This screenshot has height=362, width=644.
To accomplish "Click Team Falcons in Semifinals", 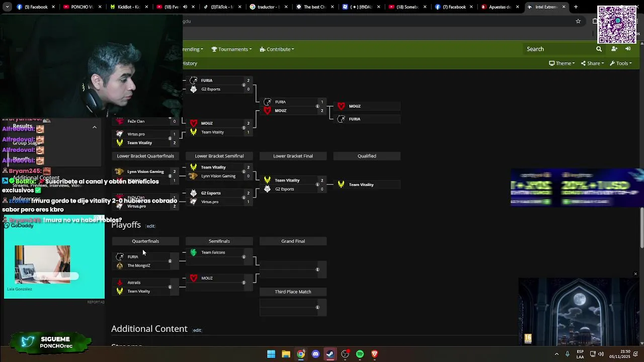I will (213, 252).
